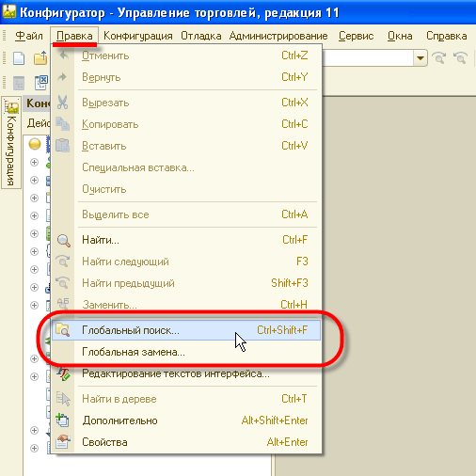This screenshot has height=476, width=476.
Task: Click the Глобальный поиск folder search icon
Action: click(x=62, y=330)
